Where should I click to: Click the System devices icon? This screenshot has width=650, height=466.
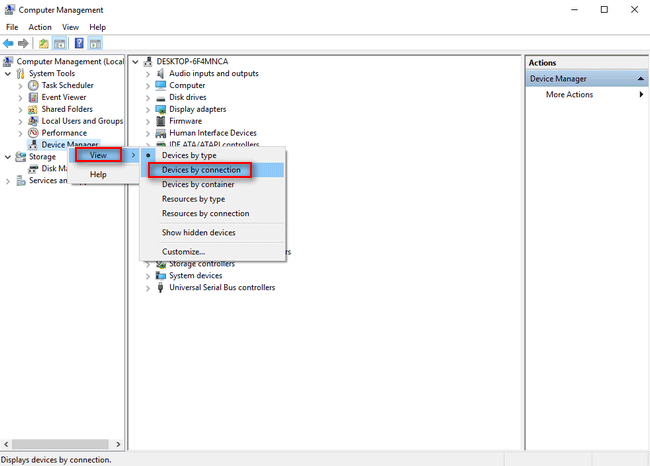click(x=160, y=276)
